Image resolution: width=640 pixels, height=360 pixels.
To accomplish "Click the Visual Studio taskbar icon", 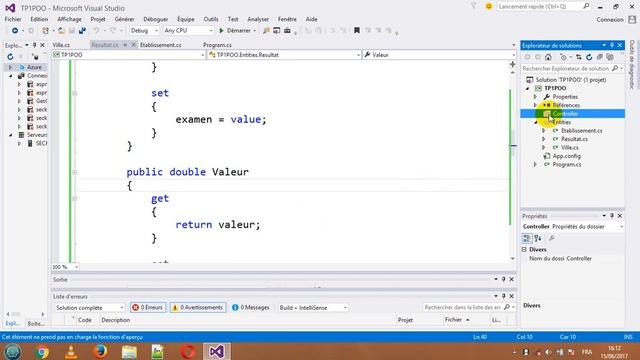I will click(217, 351).
